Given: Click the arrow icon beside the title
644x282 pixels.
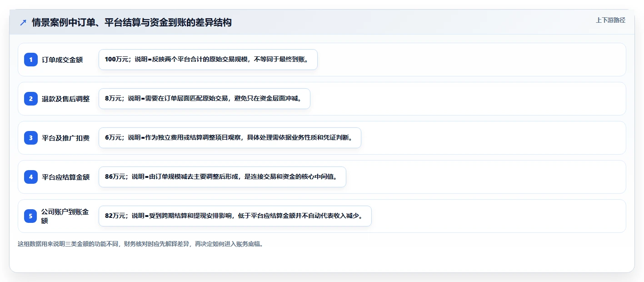Looking at the screenshot, I should click(23, 22).
